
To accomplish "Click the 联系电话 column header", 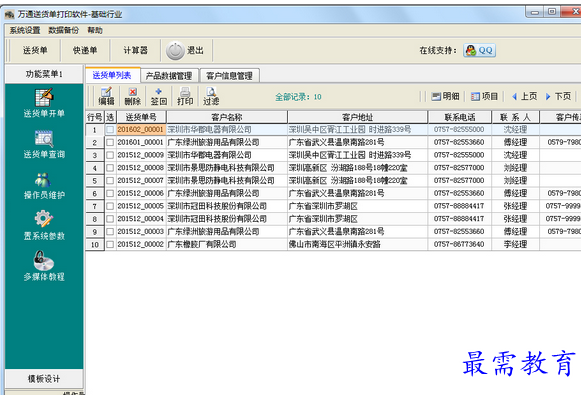I will 460,117.
